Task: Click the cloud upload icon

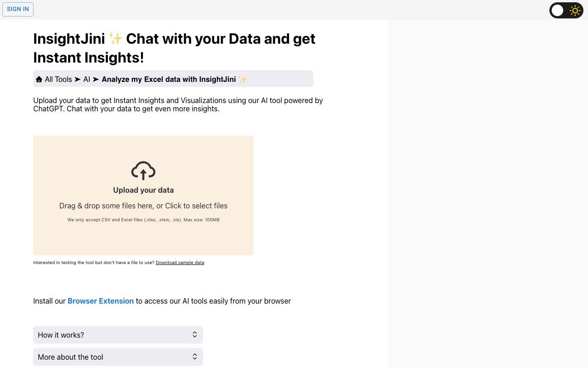Action: click(x=143, y=171)
